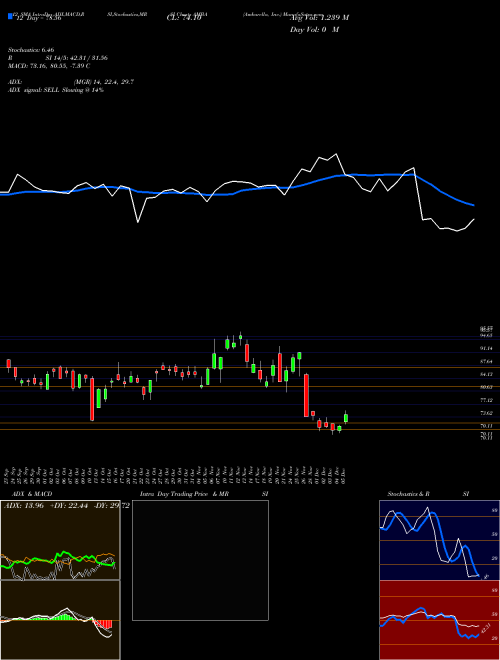
Task: Click the 84.12 price axis label
Action: [486, 374]
